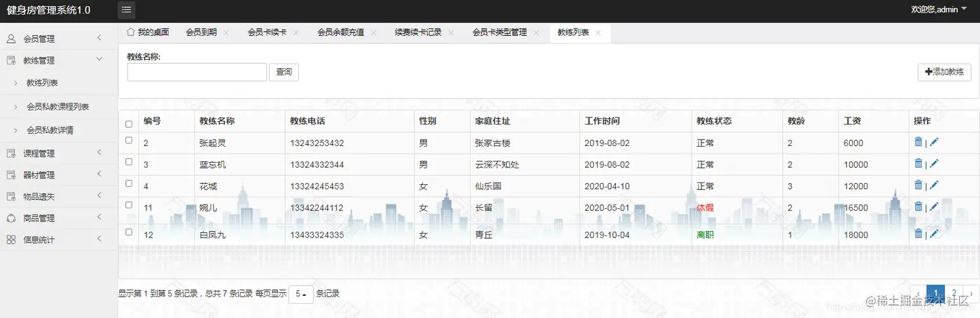This screenshot has width=980, height=318.
Task: Open the 欢迎您,admin user dropdown
Action: (939, 9)
